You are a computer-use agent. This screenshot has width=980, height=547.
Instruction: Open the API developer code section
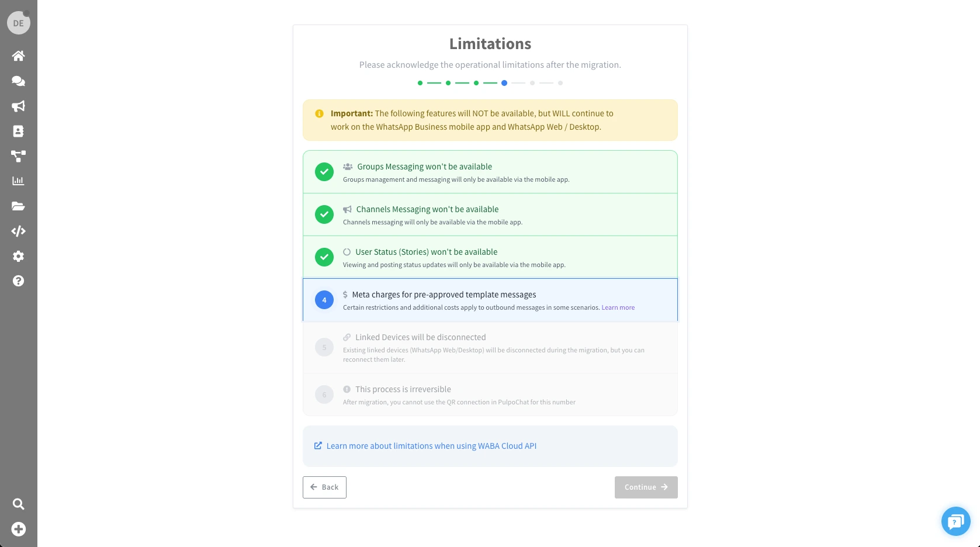[18, 231]
